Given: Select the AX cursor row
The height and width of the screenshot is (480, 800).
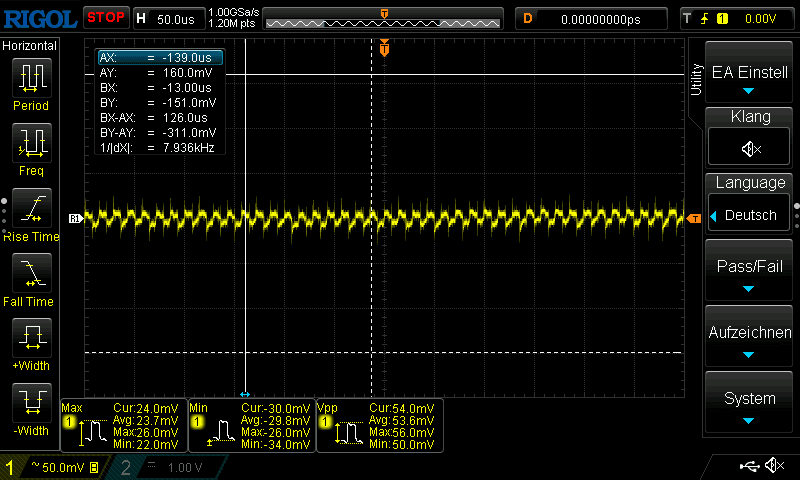Looking at the screenshot, I should 160,57.
